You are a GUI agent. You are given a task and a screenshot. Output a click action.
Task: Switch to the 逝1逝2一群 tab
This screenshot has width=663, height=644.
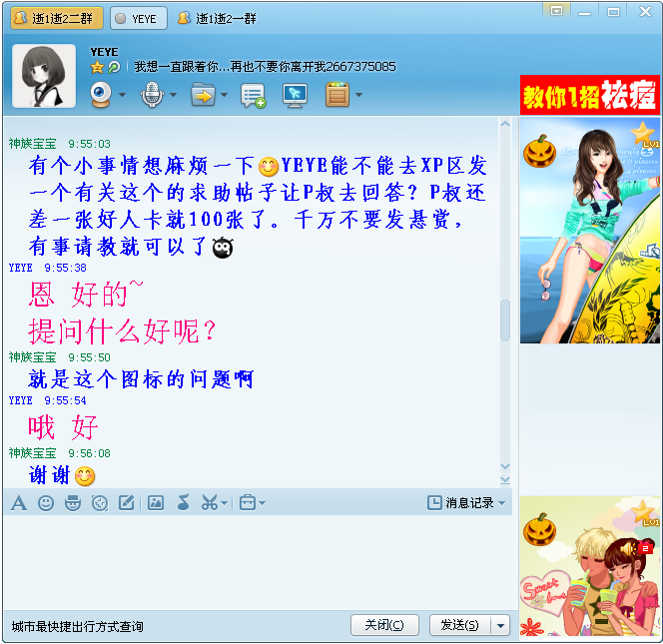(x=217, y=19)
